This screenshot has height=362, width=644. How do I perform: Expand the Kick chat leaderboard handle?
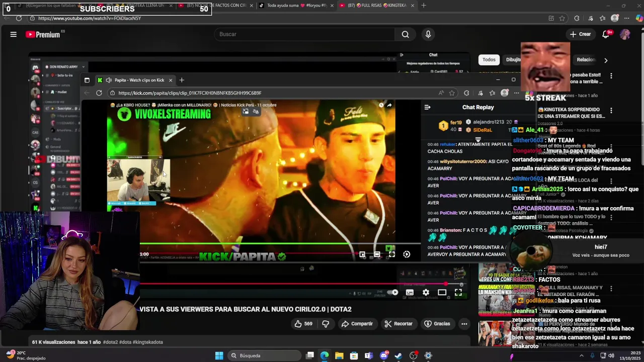478,140
